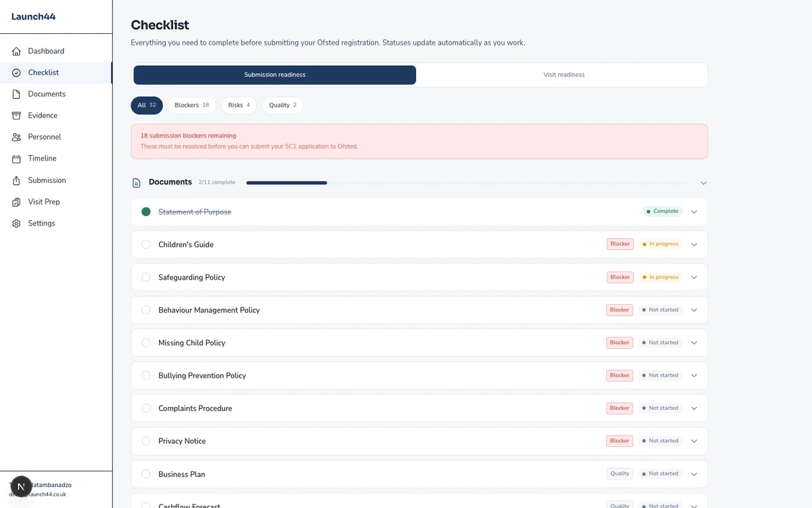Switch to the Visit readiness tab
The width and height of the screenshot is (812, 508).
point(563,75)
